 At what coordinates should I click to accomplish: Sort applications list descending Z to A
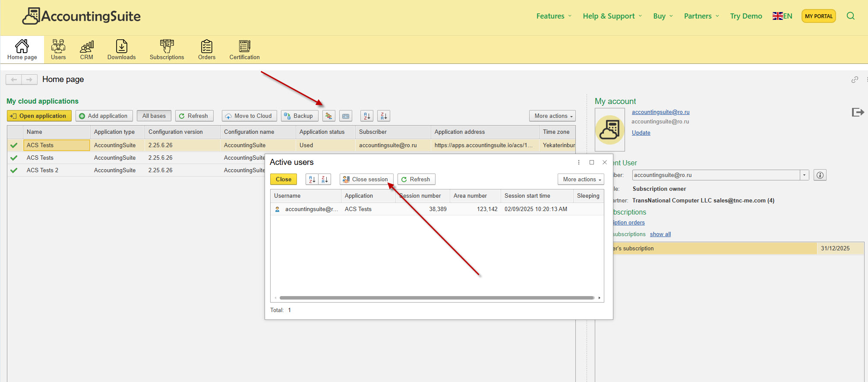[384, 116]
